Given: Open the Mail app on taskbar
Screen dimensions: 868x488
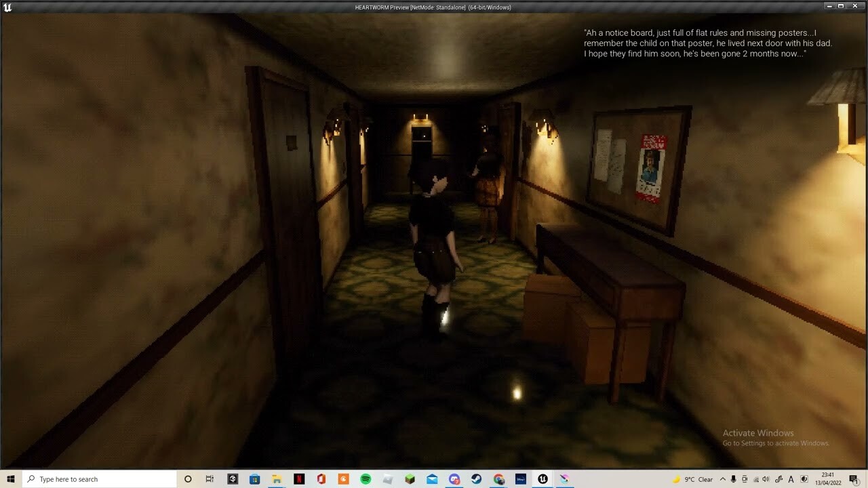Looking at the screenshot, I should click(x=432, y=479).
